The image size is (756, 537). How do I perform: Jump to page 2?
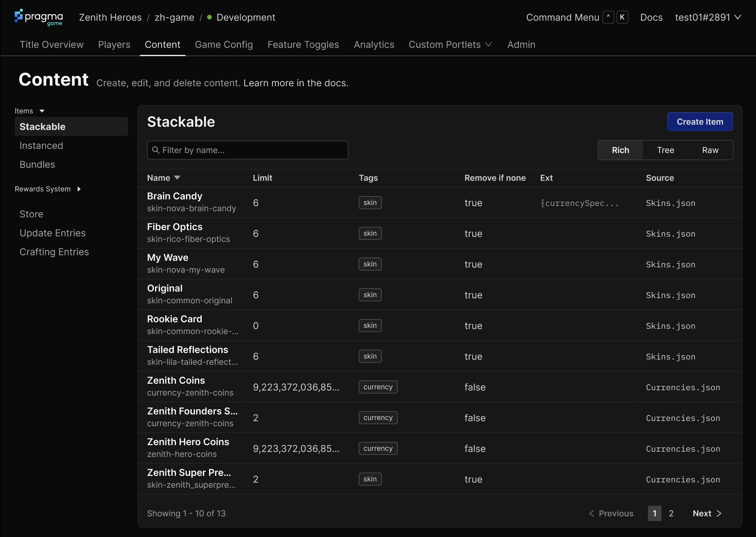pyautogui.click(x=671, y=513)
